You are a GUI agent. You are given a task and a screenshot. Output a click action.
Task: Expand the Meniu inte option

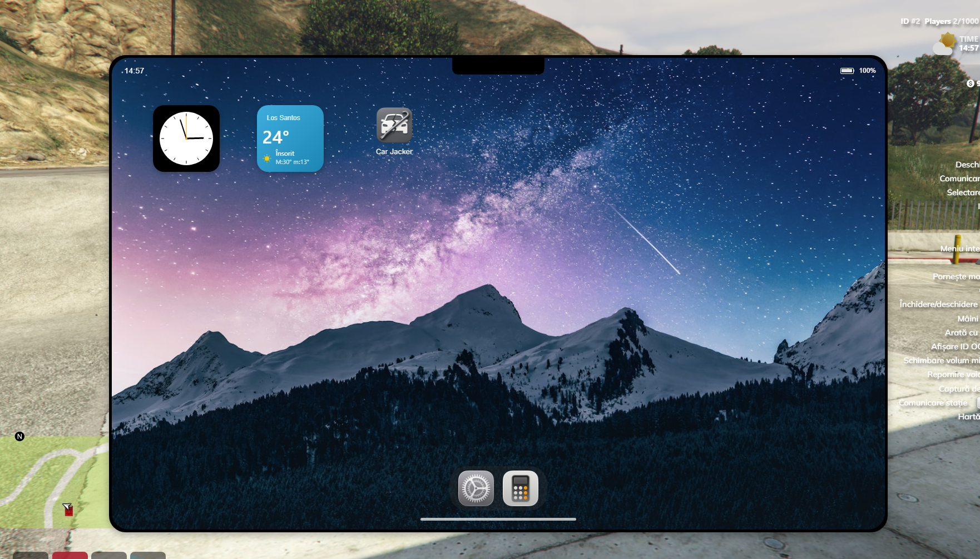tap(959, 249)
